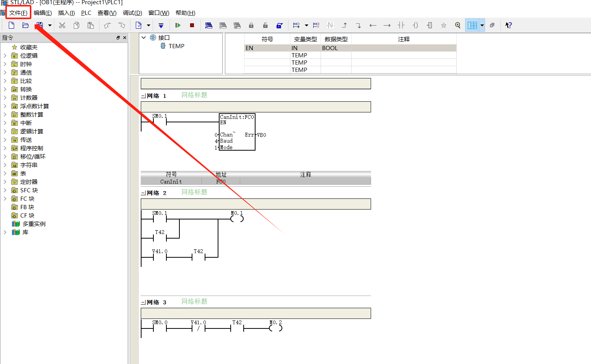Select the BOOL data type cell
This screenshot has height=364, width=591.
pyautogui.click(x=336, y=48)
